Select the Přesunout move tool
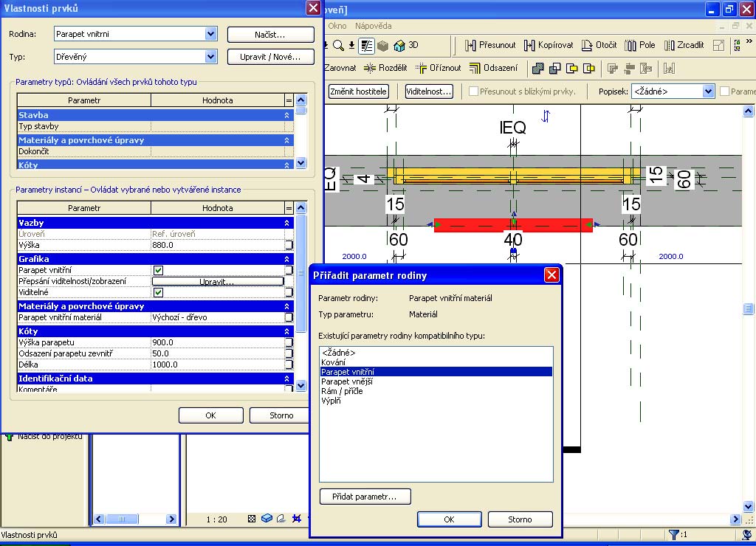 point(490,45)
